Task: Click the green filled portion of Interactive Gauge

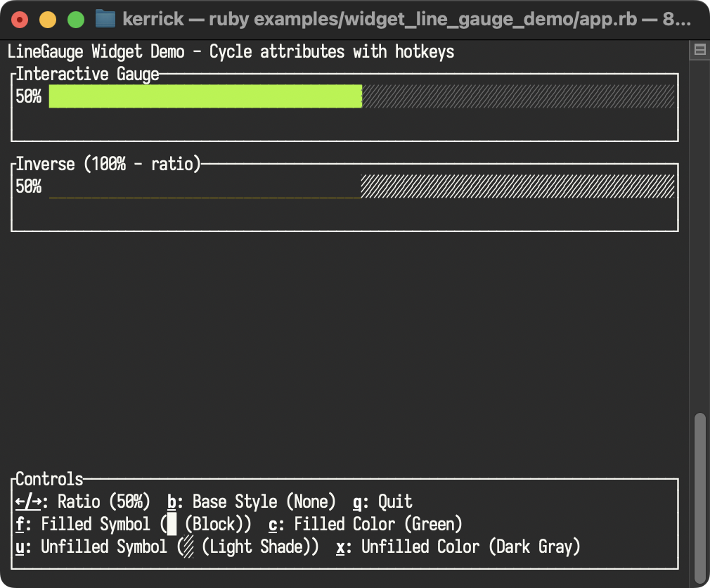Action: click(x=205, y=96)
